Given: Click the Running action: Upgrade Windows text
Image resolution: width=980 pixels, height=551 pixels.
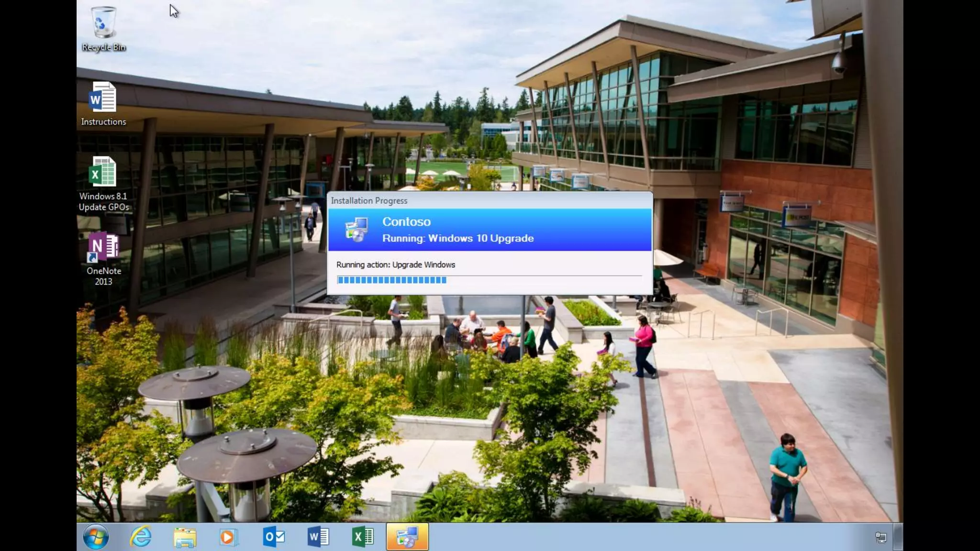Looking at the screenshot, I should point(395,264).
